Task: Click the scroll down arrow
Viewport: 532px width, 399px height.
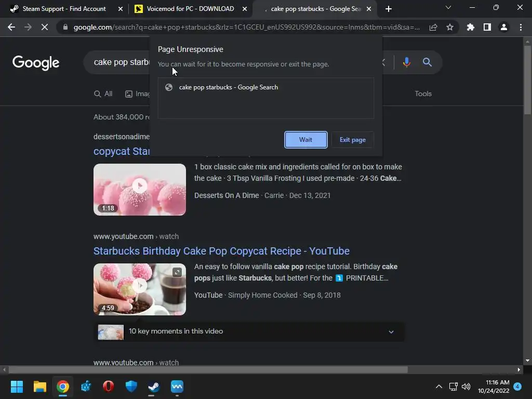Action: click(x=527, y=361)
